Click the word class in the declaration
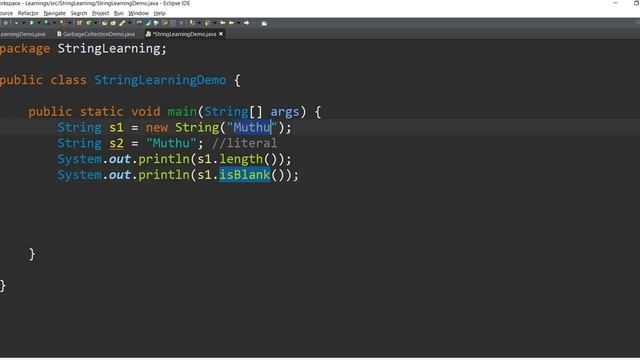 click(68, 80)
